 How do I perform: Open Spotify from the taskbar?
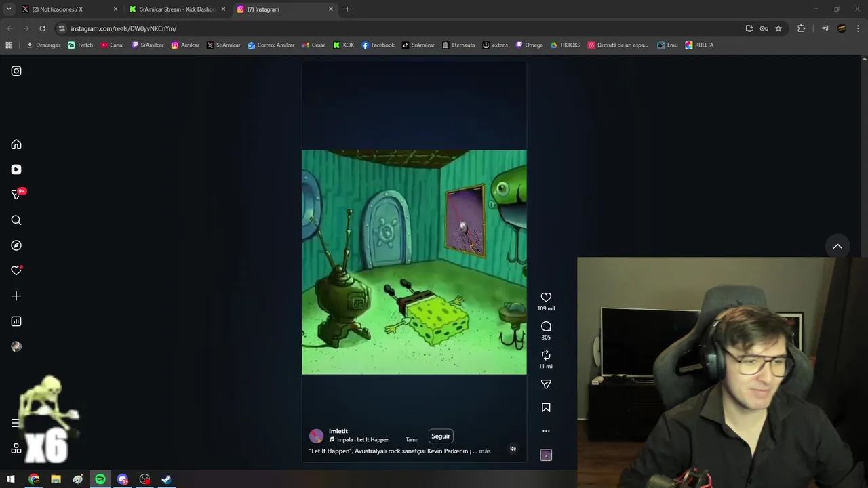(x=100, y=479)
